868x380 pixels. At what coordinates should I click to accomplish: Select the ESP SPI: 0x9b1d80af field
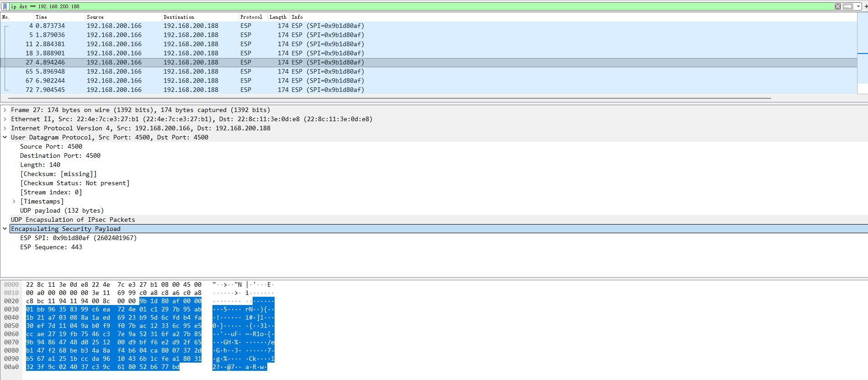[79, 238]
